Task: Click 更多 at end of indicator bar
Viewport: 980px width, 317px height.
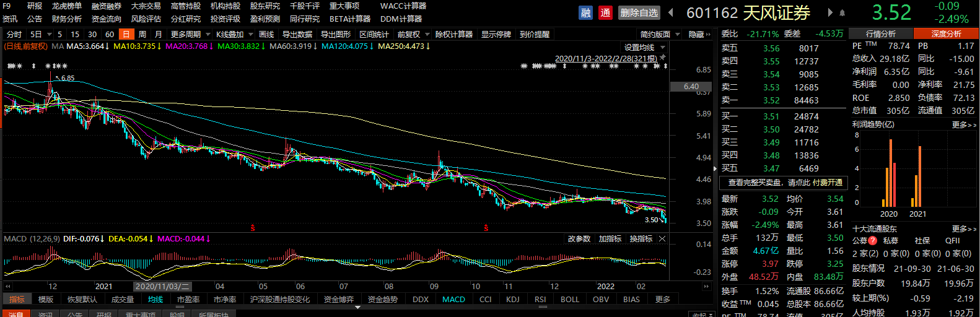Action: (663, 300)
